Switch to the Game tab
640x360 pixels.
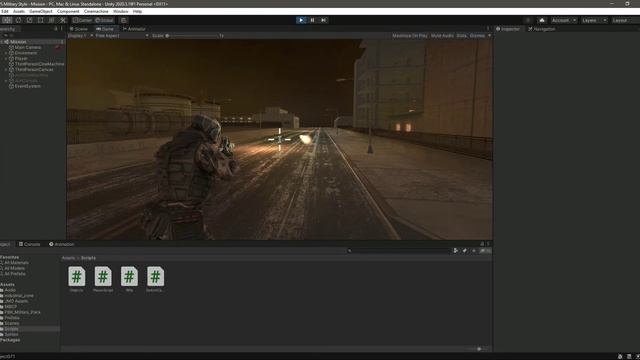[105, 29]
